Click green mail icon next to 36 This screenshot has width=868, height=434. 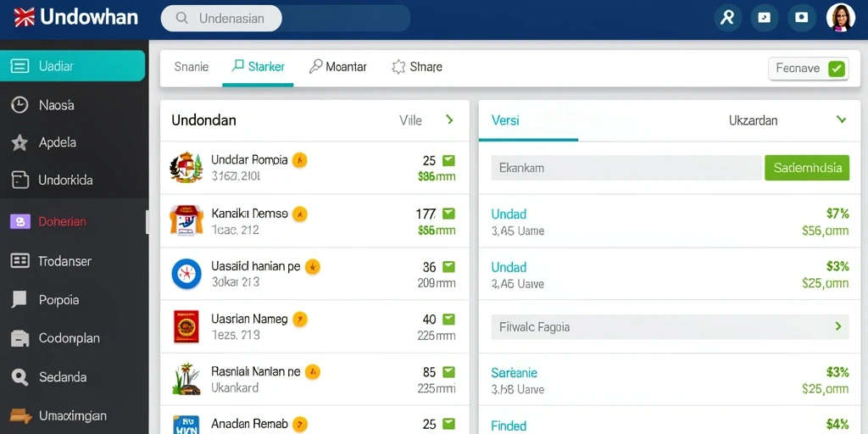click(448, 267)
